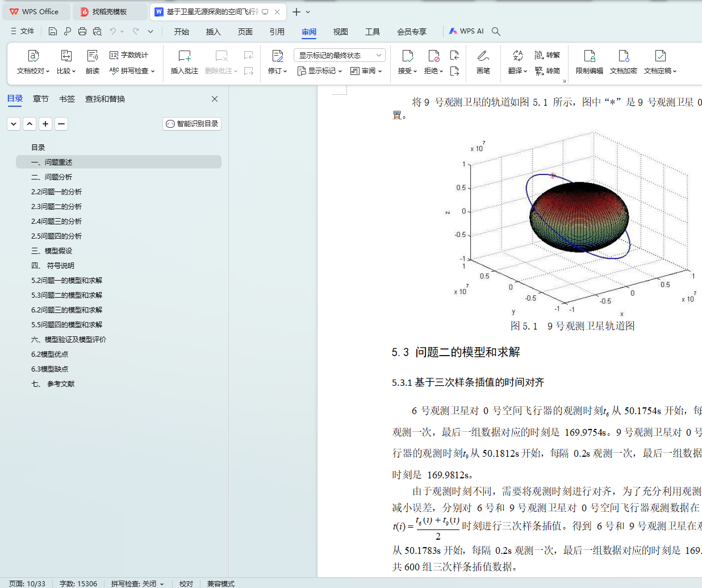Open the 文件 menu
The height and width of the screenshot is (588, 702).
click(23, 31)
